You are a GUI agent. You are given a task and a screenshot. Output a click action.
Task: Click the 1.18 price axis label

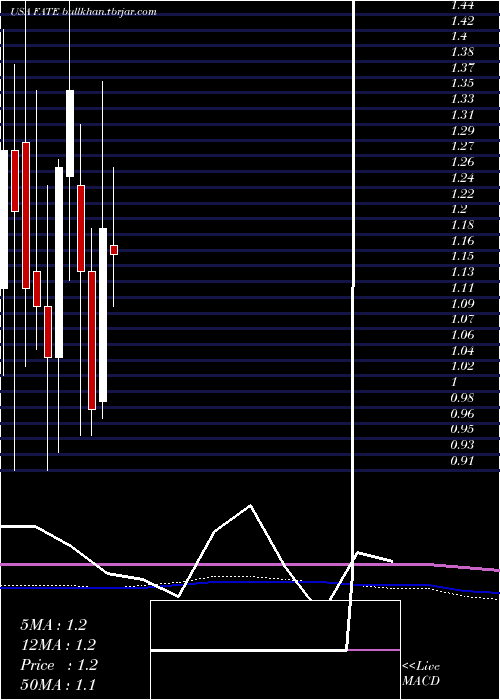pyautogui.click(x=462, y=225)
